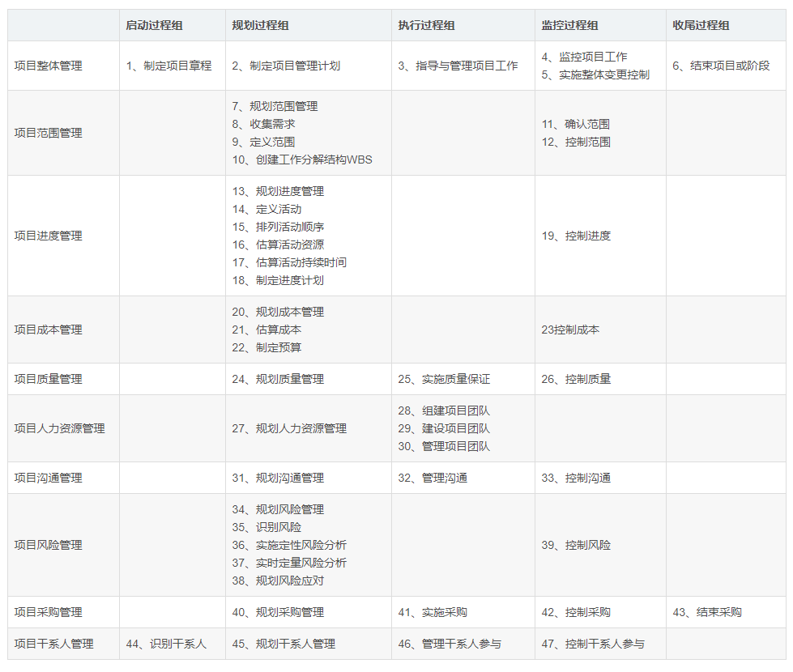Click 42、控制采购
Screen dimensions: 793x672
pyautogui.click(x=576, y=612)
